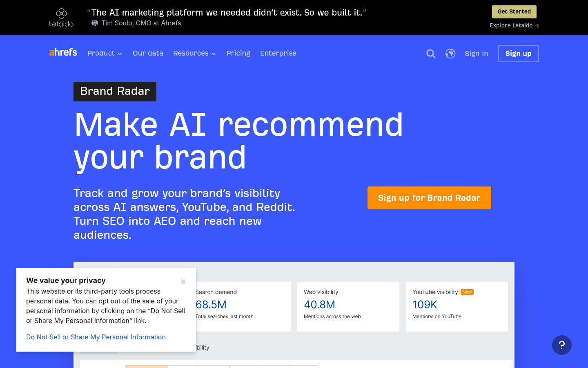
Task: Open the language globe icon
Action: click(x=450, y=54)
